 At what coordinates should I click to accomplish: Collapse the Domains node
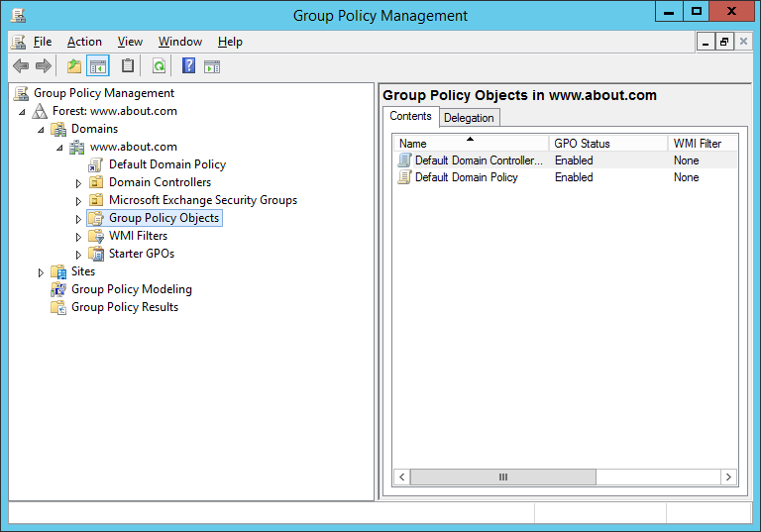coord(41,130)
